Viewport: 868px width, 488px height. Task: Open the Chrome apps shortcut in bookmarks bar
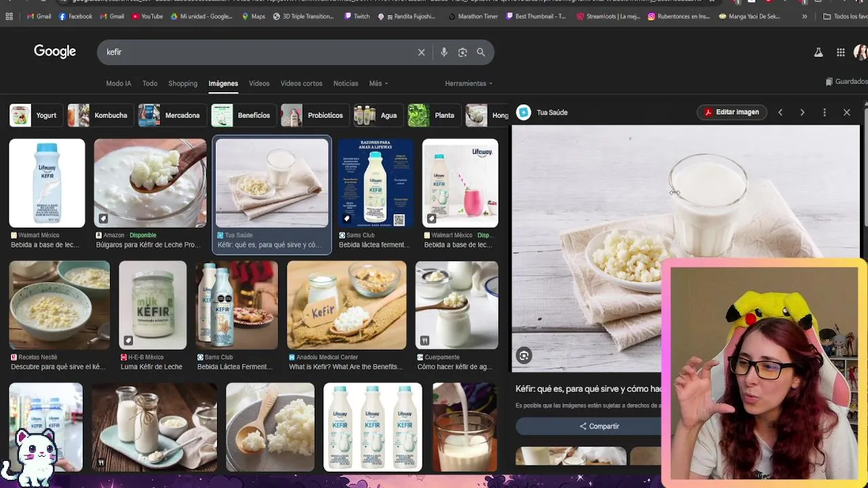click(x=9, y=16)
